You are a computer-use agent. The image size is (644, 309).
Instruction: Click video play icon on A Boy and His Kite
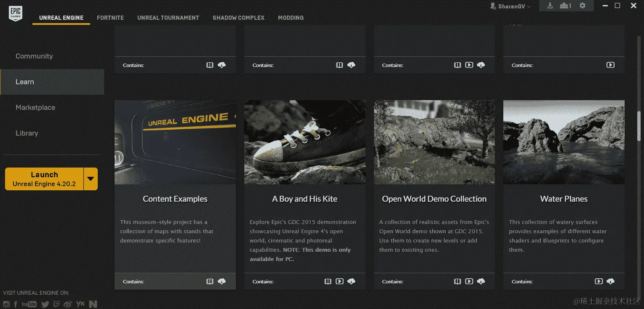pyautogui.click(x=339, y=281)
